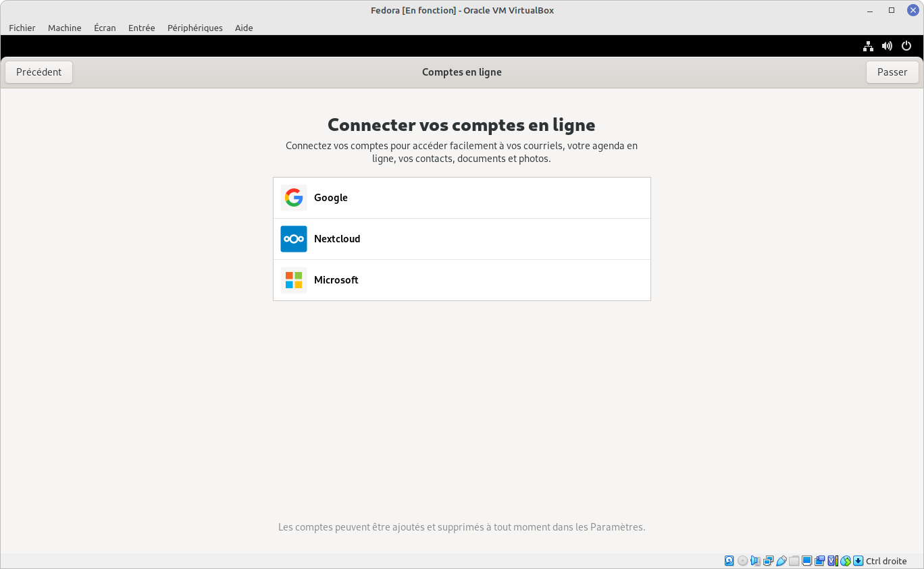Open the Fichier menu
Viewport: 924px width, 569px height.
[x=22, y=28]
